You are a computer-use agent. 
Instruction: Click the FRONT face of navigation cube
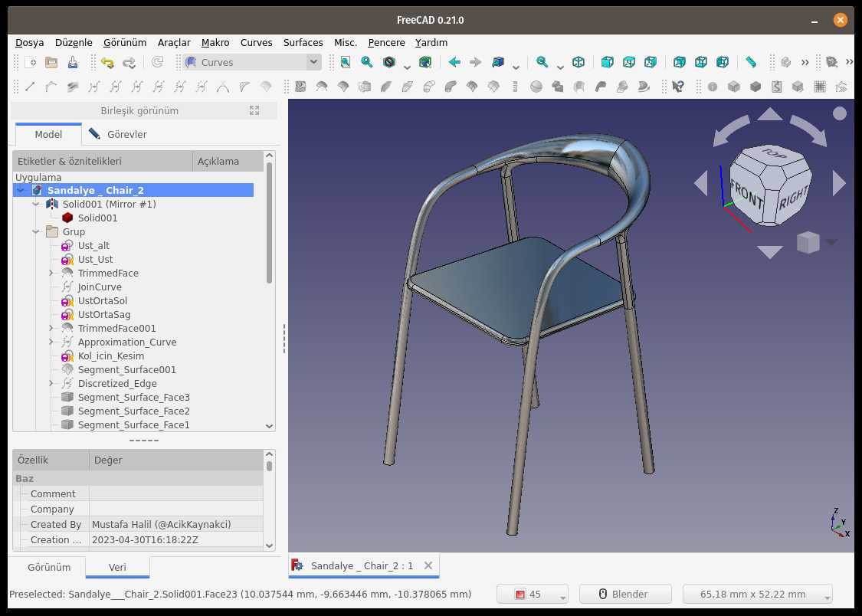point(746,194)
